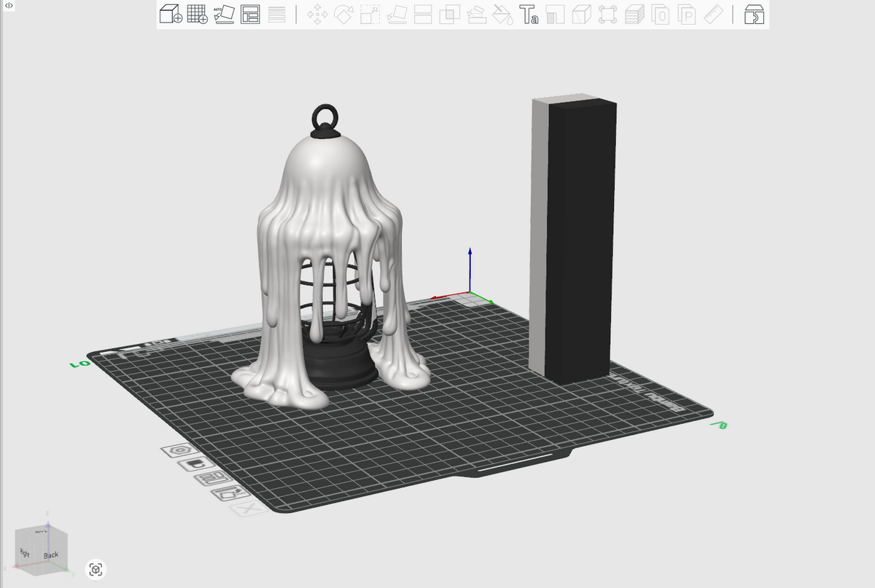875x588 pixels.
Task: Open the Mesh boolean tool with overlapping squares
Action: 450,14
